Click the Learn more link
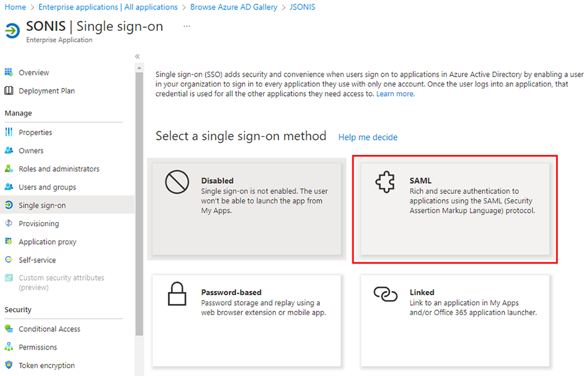The height and width of the screenshot is (376, 588). [x=395, y=94]
